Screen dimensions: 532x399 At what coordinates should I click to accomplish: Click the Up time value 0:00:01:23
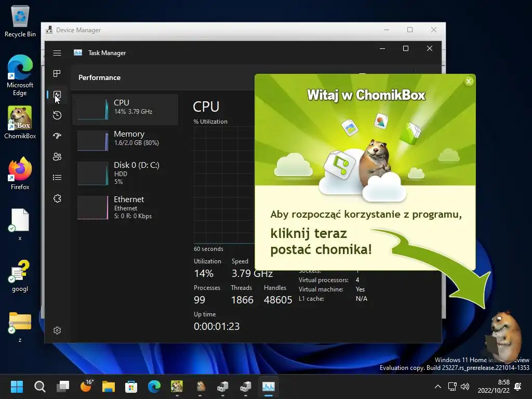tap(217, 326)
